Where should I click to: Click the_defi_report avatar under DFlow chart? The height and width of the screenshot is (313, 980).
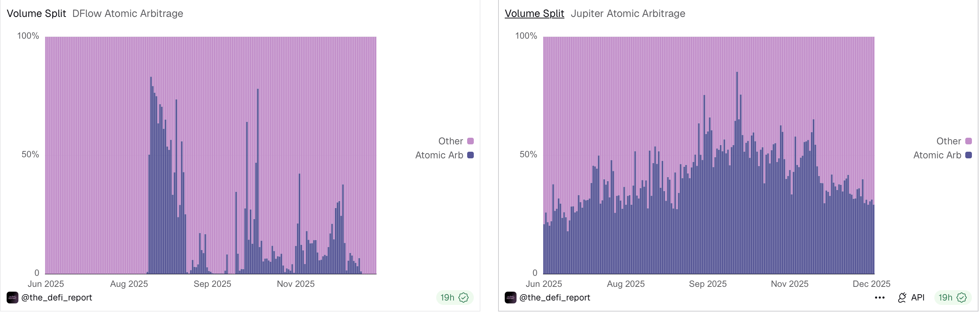coord(12,298)
